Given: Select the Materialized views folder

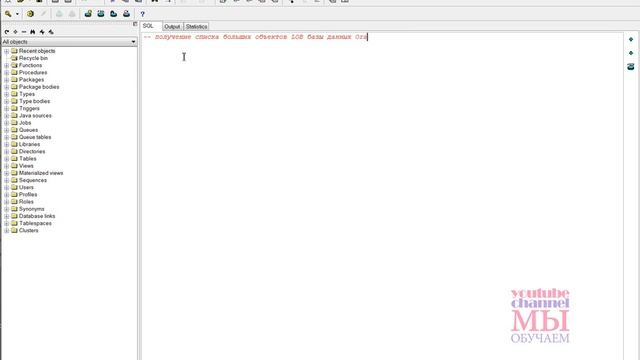Looking at the screenshot, I should (41, 173).
